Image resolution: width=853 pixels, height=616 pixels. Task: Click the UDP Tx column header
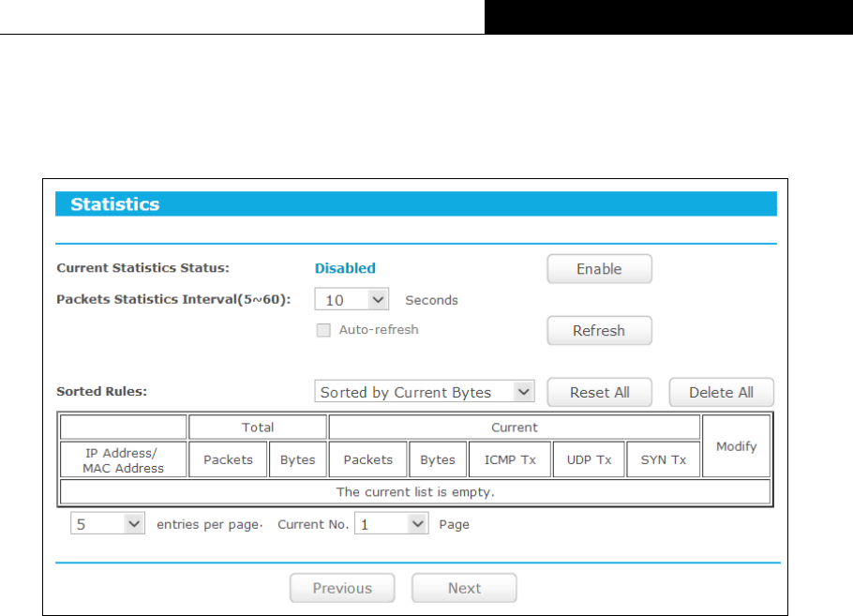tap(589, 459)
